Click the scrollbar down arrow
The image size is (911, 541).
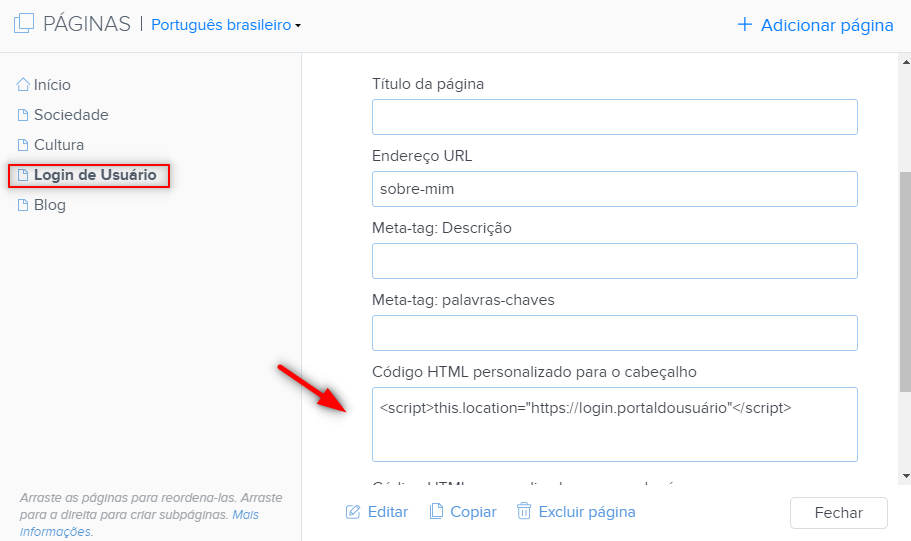[906, 476]
